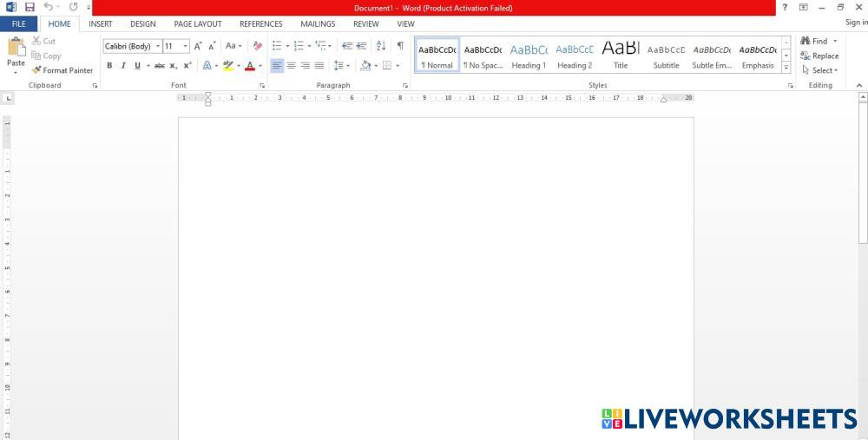Image resolution: width=868 pixels, height=440 pixels.
Task: Select the Heading 1 style thumbnail
Action: [x=529, y=56]
